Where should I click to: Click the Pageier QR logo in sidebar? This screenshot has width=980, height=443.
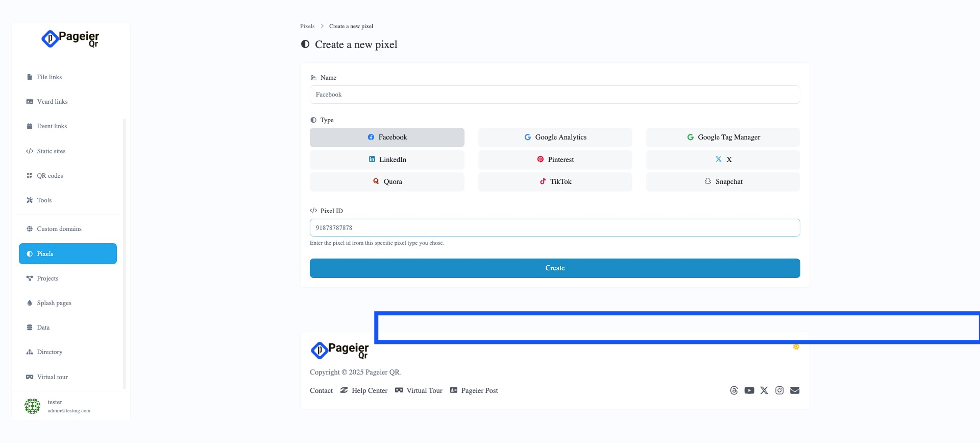point(70,39)
